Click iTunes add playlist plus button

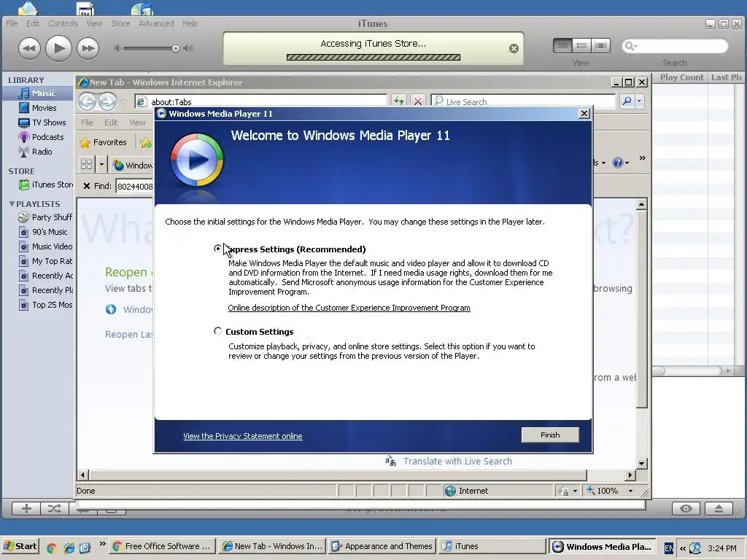[26, 508]
